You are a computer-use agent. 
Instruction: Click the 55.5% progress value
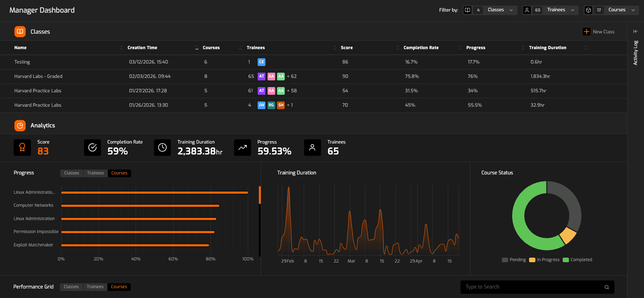[475, 105]
